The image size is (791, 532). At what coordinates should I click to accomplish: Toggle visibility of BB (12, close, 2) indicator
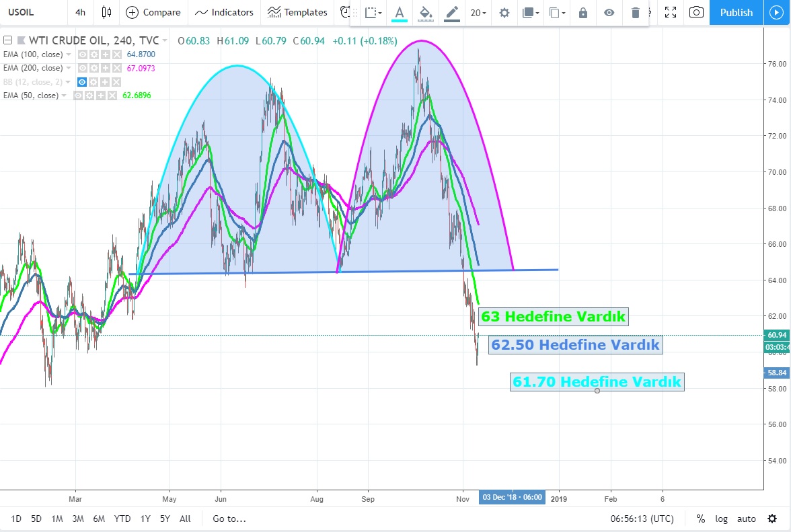coord(82,82)
